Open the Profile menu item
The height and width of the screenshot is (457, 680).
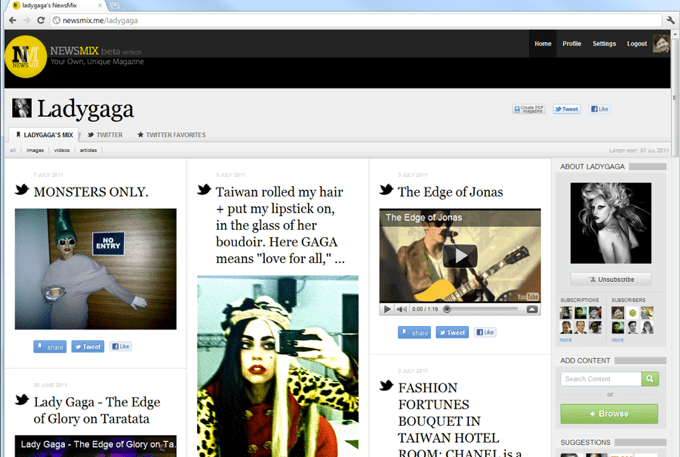(572, 44)
